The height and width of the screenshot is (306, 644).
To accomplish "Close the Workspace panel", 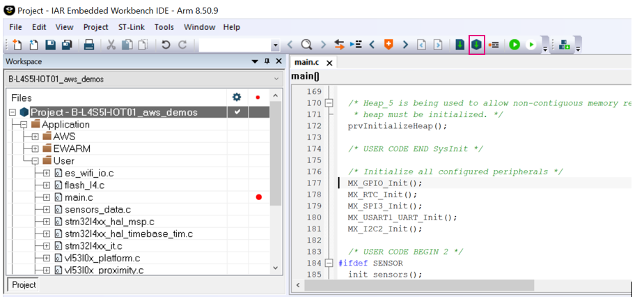I will [278, 61].
